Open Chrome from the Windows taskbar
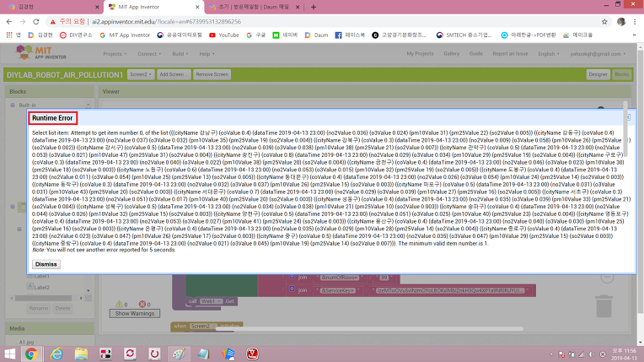 pos(31,354)
